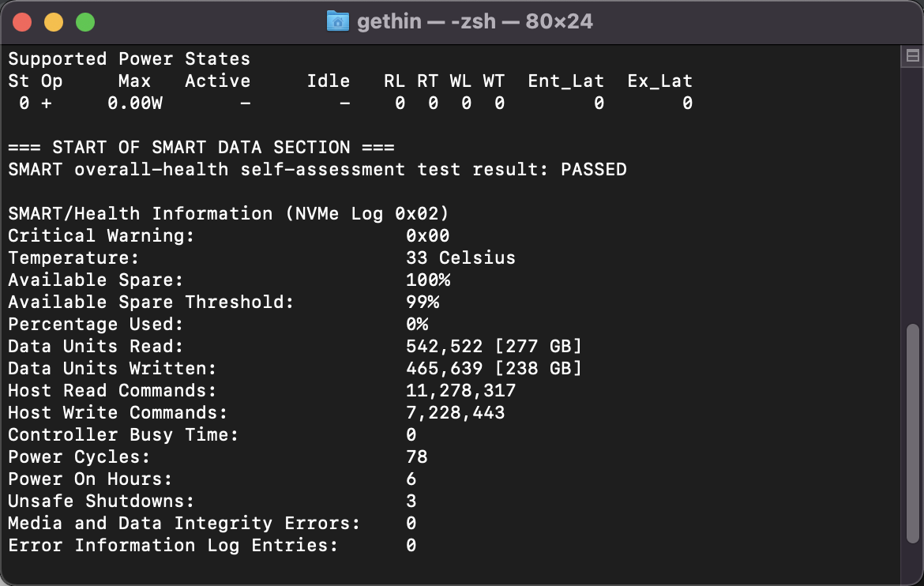Screen dimensions: 924x586
Task: Click the "PASSED" self-assessment result text
Action: (x=593, y=169)
